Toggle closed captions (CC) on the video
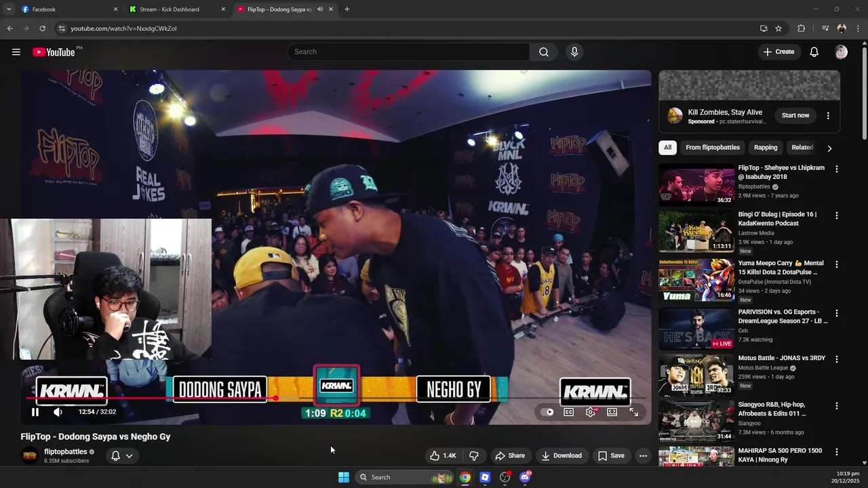The height and width of the screenshot is (488, 868). tap(569, 412)
